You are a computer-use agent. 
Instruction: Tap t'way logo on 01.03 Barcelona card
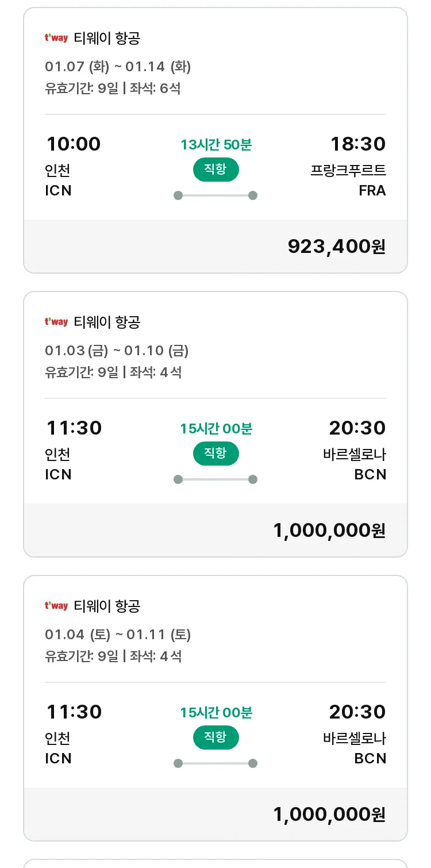tap(56, 322)
